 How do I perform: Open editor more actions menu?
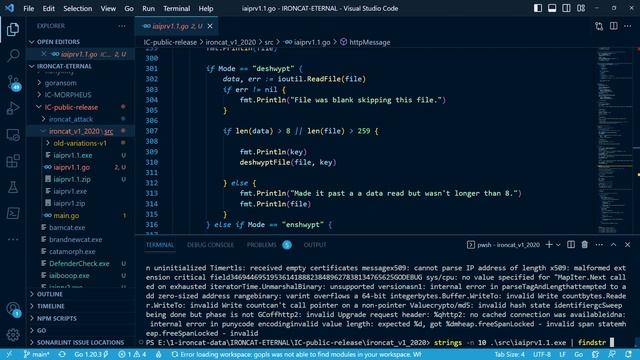[x=628, y=26]
